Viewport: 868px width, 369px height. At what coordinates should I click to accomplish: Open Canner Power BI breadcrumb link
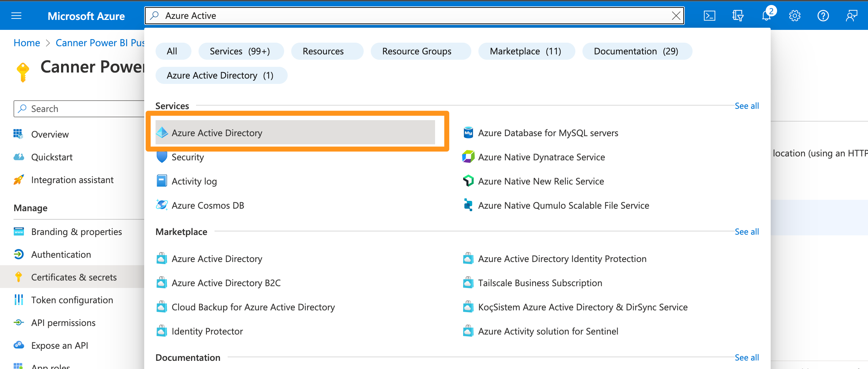[x=100, y=43]
